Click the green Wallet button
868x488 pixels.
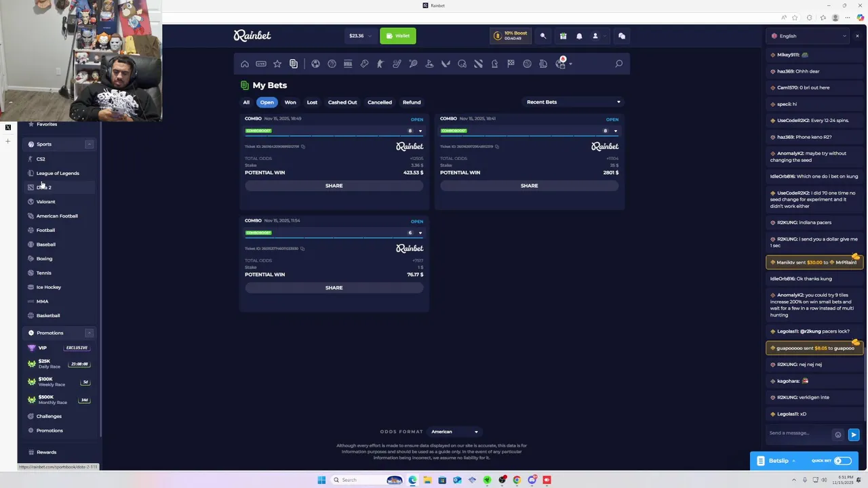click(398, 36)
